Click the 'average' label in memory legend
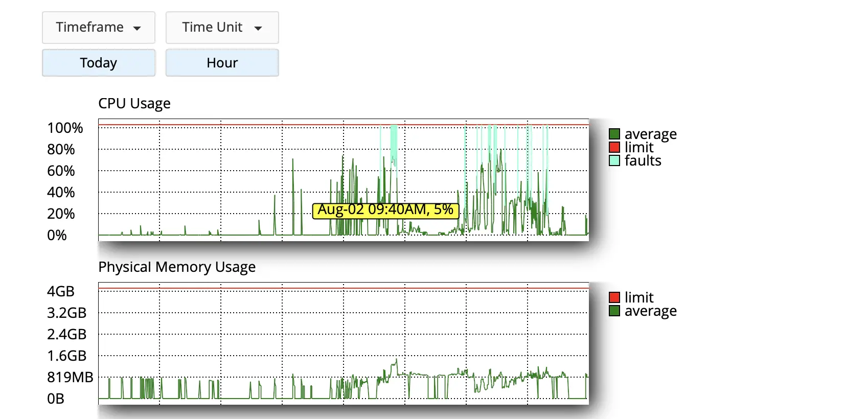The image size is (868, 419). [x=650, y=311]
